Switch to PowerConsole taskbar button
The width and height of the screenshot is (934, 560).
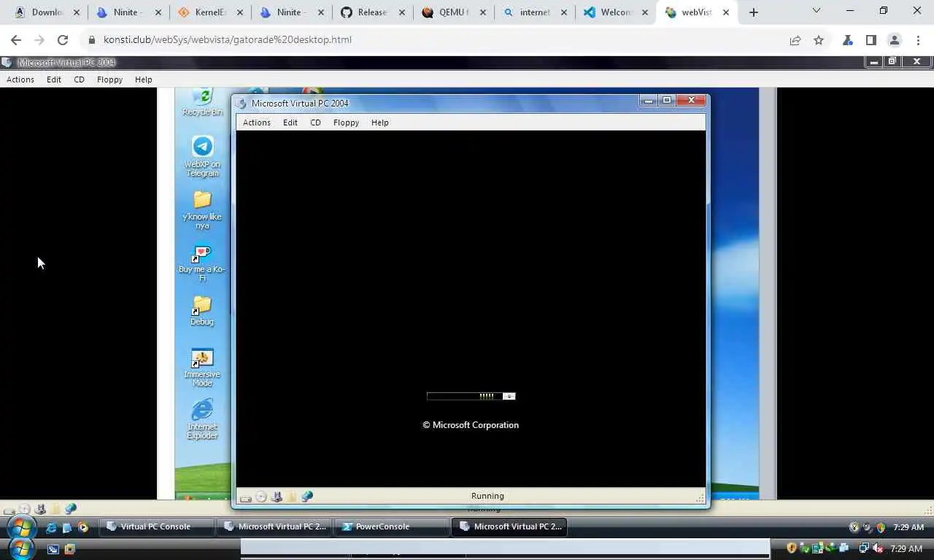click(x=391, y=526)
